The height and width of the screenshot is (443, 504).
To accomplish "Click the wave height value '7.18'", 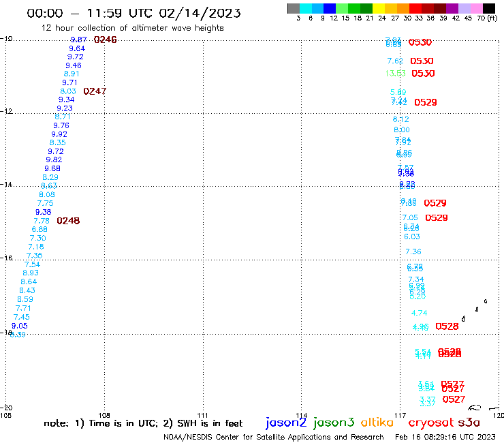I will click(35, 247).
